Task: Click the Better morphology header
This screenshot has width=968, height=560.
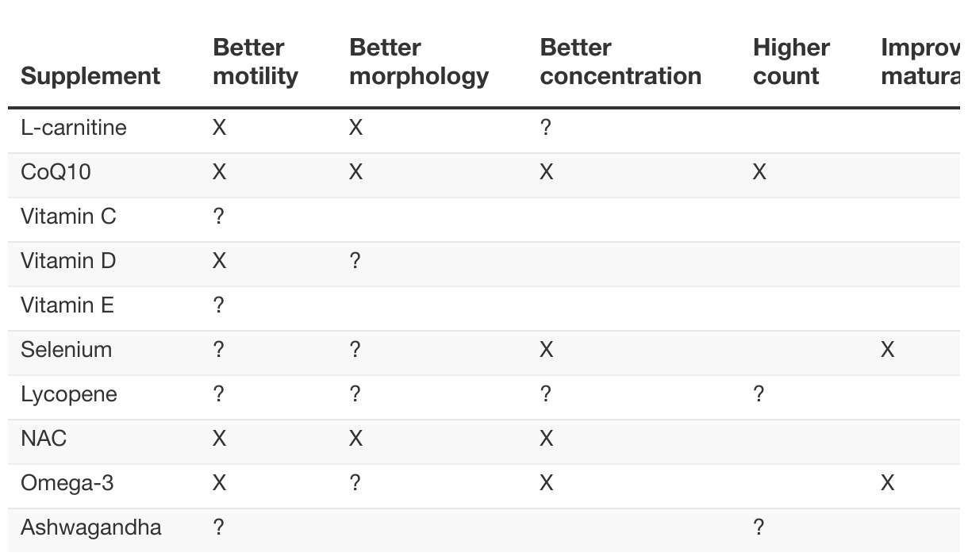Action: [419, 62]
